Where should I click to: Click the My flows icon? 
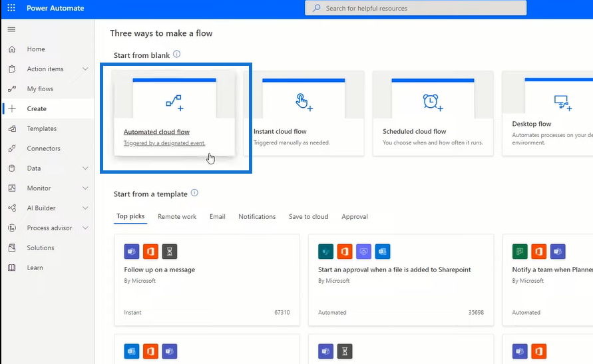pos(12,89)
